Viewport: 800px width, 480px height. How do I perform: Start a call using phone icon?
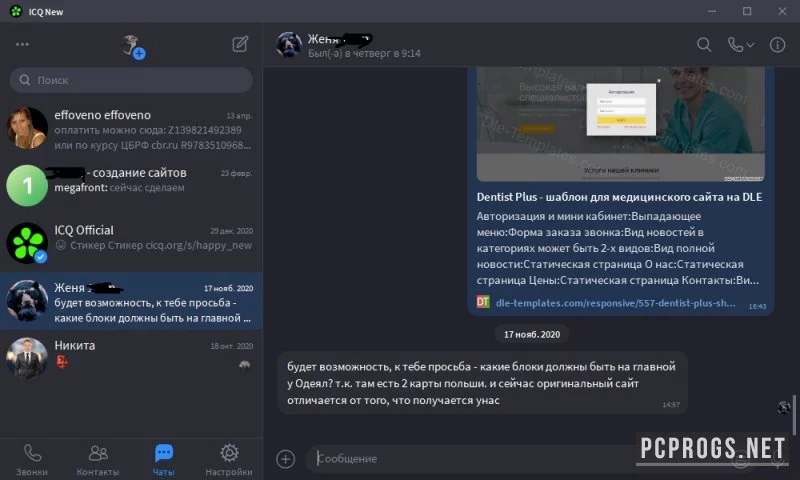point(735,45)
